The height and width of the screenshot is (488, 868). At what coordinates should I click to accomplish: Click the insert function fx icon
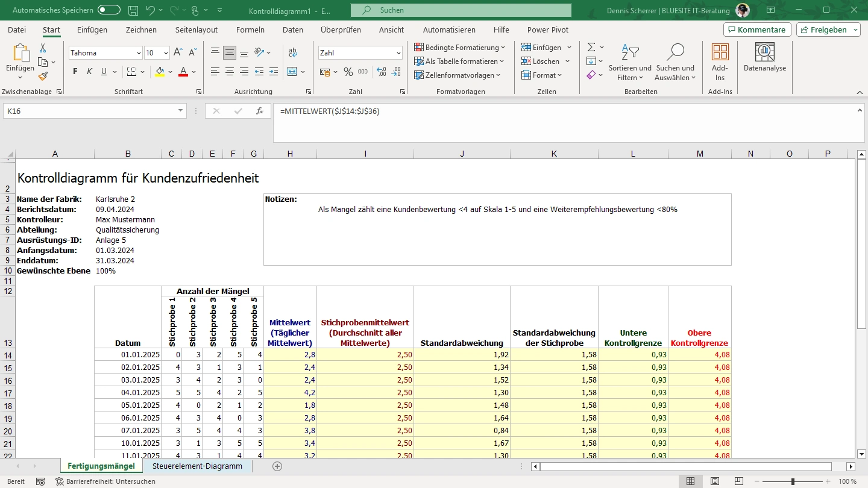[x=260, y=111]
